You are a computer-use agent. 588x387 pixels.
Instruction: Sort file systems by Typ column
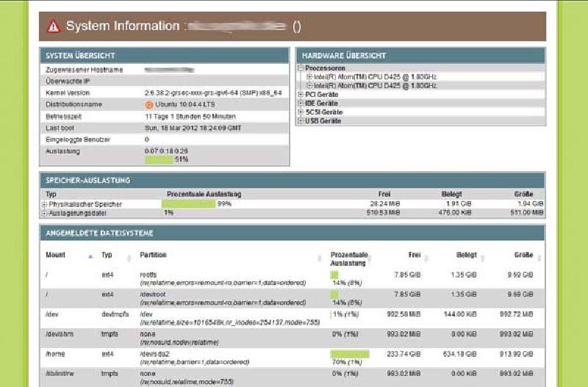107,256
